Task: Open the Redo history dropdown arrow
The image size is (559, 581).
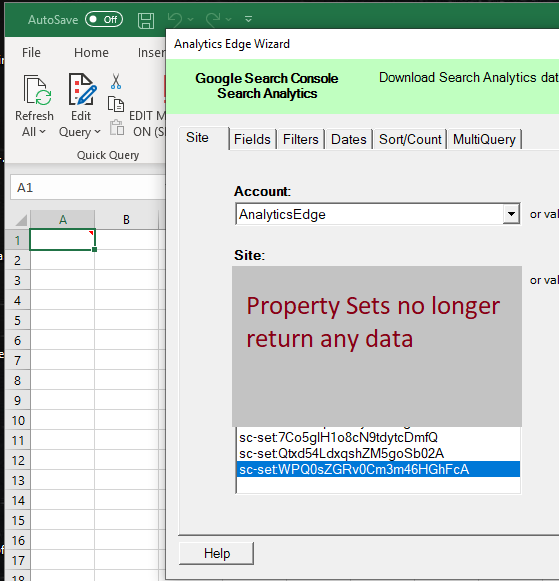Action: (x=229, y=19)
